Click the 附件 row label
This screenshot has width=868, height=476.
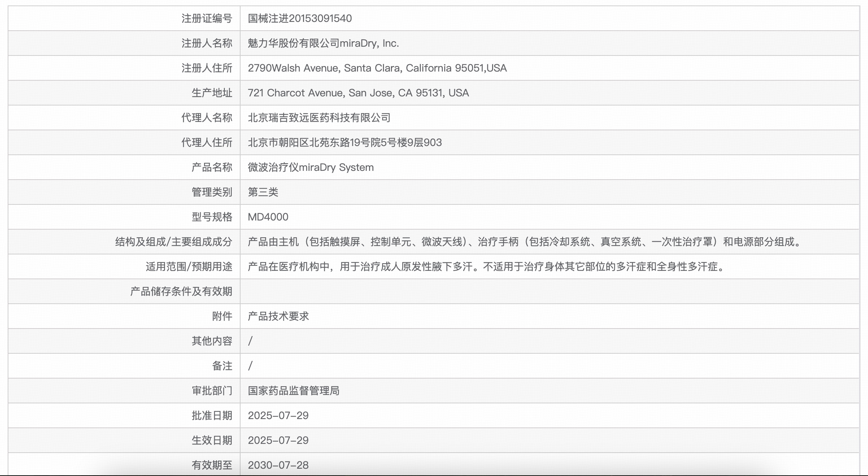222,316
